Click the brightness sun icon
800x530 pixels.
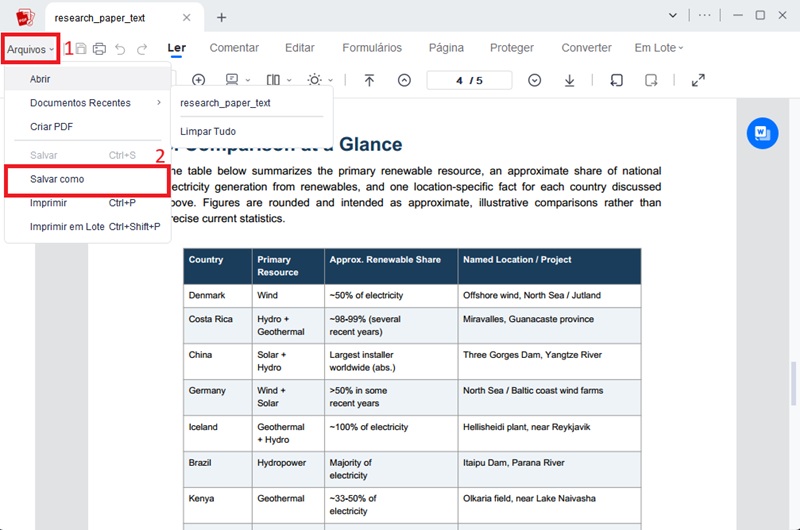[314, 80]
